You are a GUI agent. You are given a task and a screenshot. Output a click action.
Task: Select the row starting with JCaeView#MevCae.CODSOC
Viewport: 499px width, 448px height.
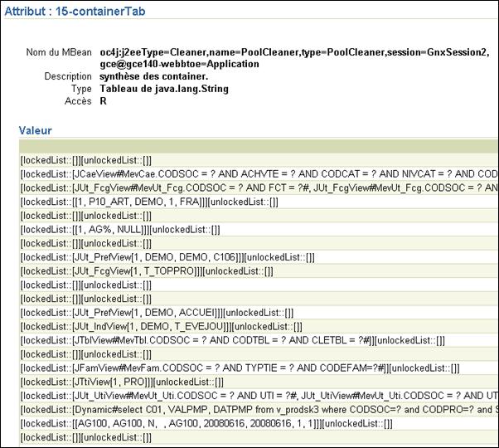tap(259, 174)
